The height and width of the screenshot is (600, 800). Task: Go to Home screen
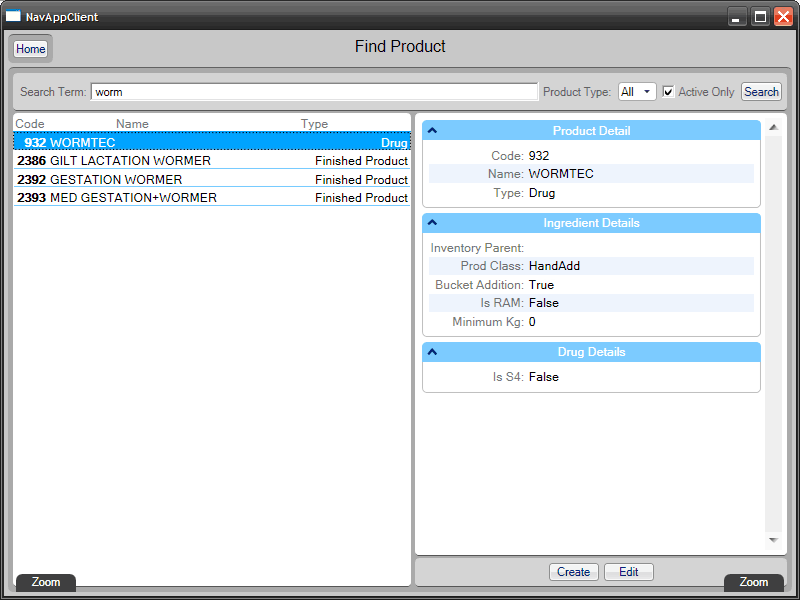(30, 49)
